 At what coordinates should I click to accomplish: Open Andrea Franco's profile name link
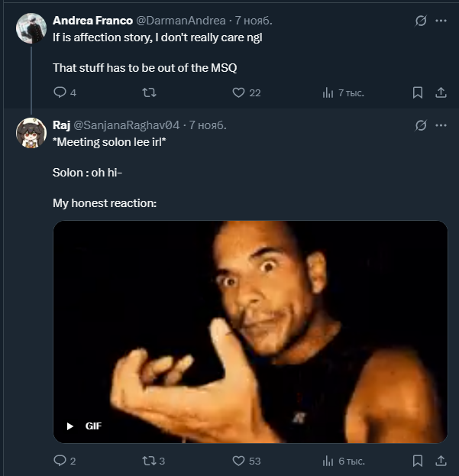click(92, 21)
